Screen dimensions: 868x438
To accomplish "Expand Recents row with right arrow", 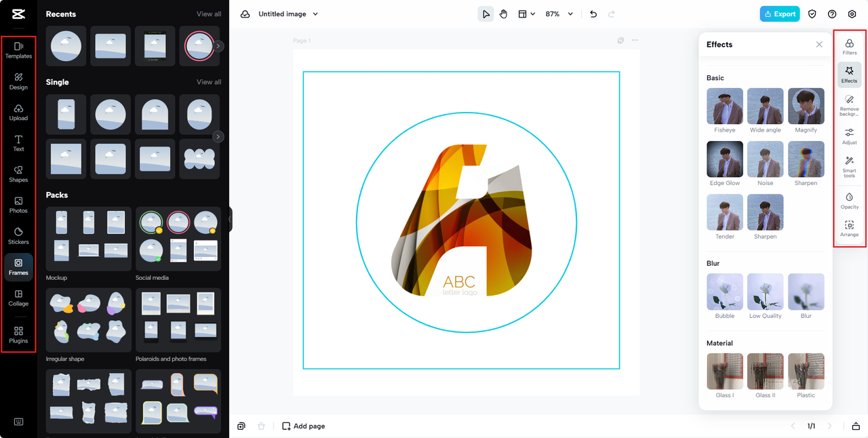I will click(x=218, y=46).
